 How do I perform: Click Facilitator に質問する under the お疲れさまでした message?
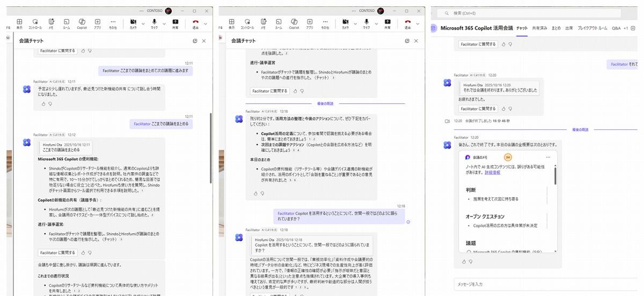coord(477,109)
